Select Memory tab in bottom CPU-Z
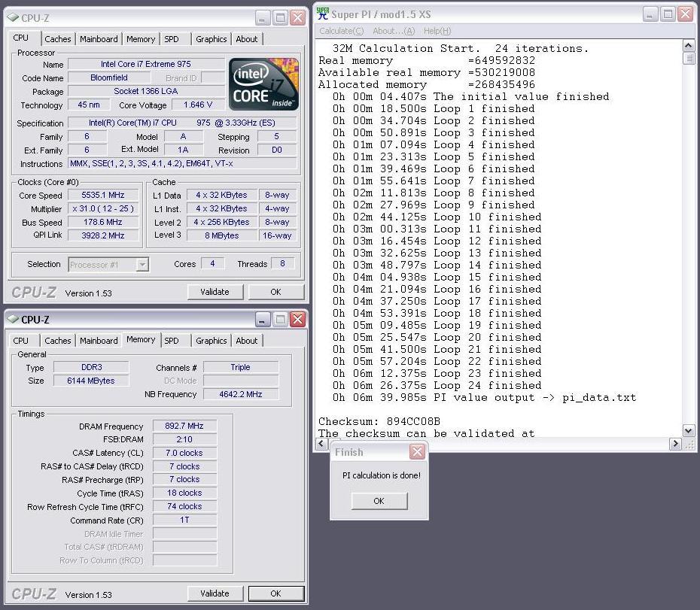Screen dimensions: 700x610 (141, 339)
